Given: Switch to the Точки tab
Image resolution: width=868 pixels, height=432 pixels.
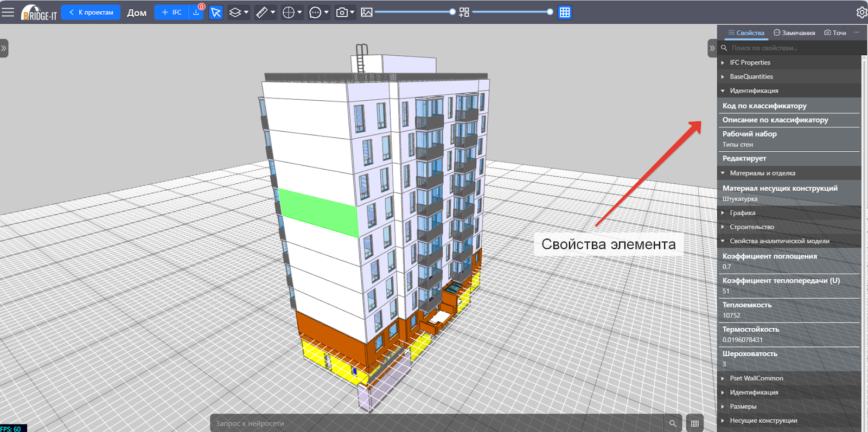Looking at the screenshot, I should pyautogui.click(x=835, y=33).
